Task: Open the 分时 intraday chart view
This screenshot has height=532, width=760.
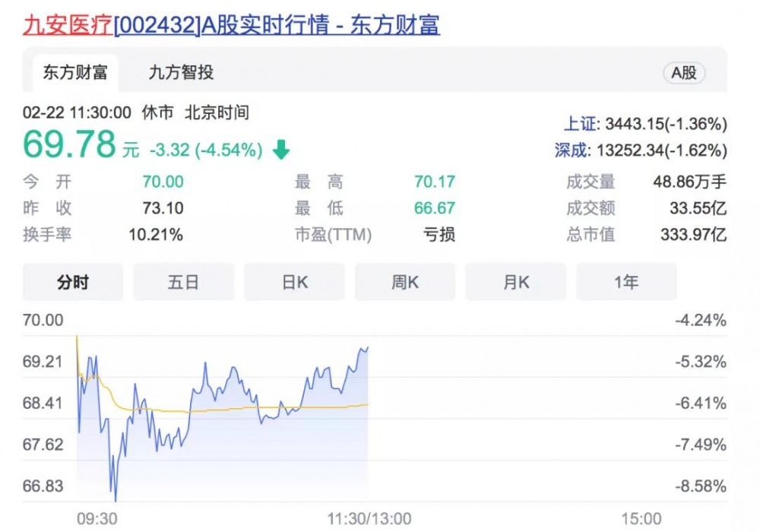Action: tap(72, 281)
